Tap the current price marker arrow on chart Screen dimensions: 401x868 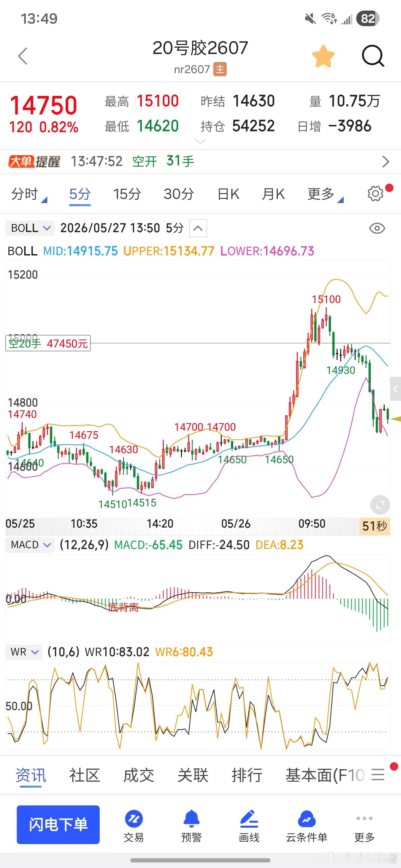click(x=396, y=419)
